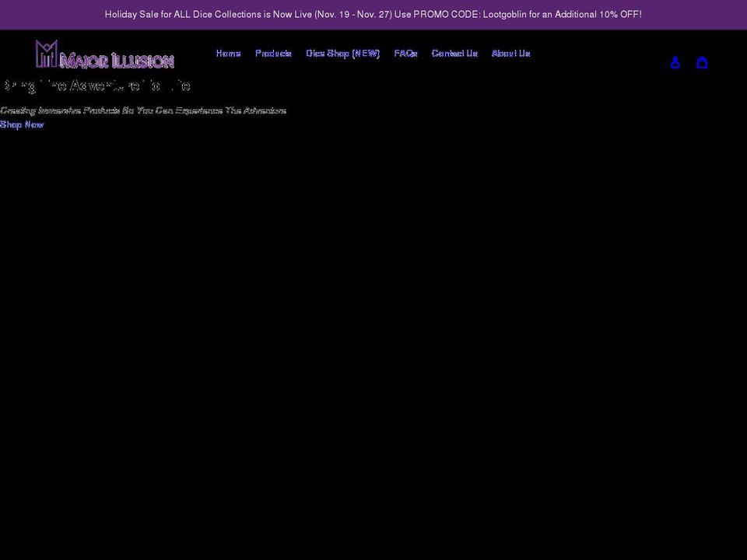Click the cart icon to view checkout
The height and width of the screenshot is (560, 747).
[702, 62]
